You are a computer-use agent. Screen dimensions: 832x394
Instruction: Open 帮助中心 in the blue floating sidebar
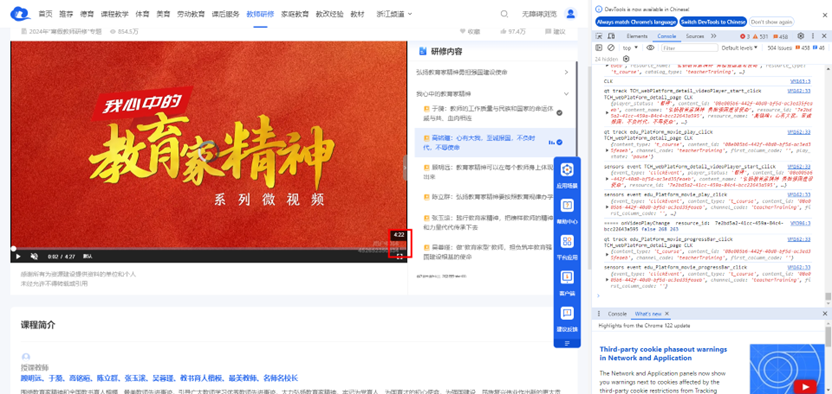pyautogui.click(x=567, y=211)
